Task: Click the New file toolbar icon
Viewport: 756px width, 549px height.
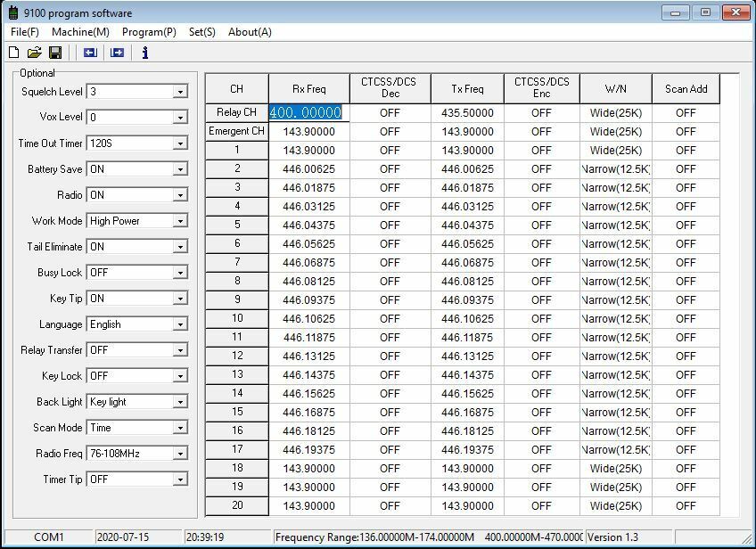Action: click(x=13, y=53)
